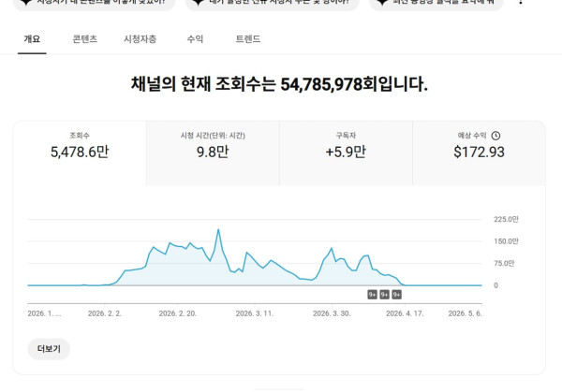
Task: Select the 조회수 metric card
Action: coord(80,153)
